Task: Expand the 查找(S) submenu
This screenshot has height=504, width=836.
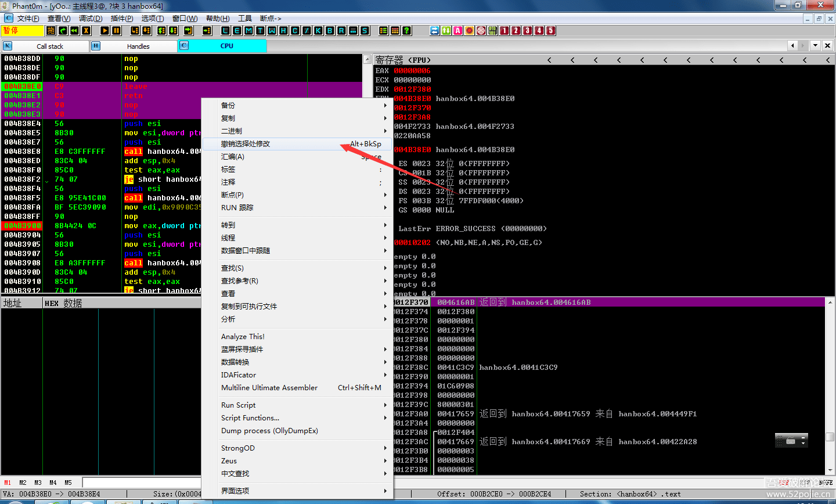Action: tap(297, 268)
